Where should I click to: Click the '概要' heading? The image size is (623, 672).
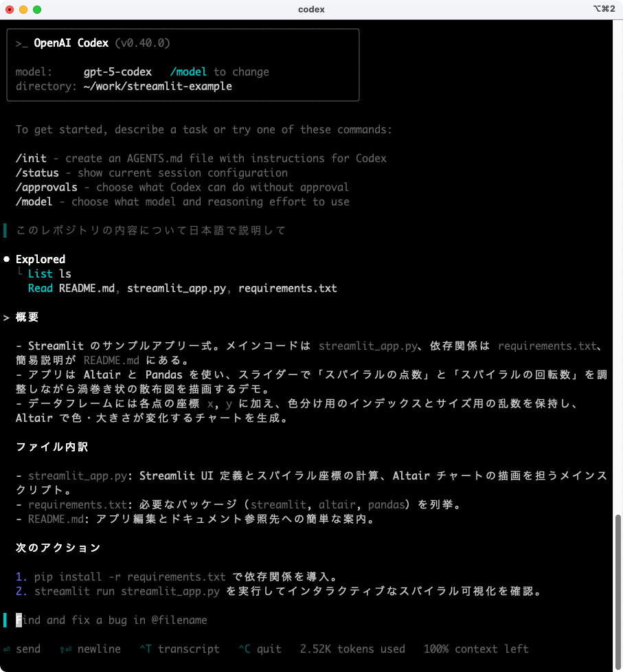(x=27, y=317)
